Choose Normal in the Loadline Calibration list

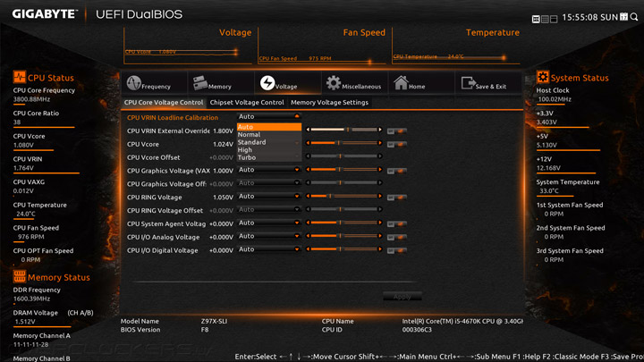pyautogui.click(x=269, y=135)
